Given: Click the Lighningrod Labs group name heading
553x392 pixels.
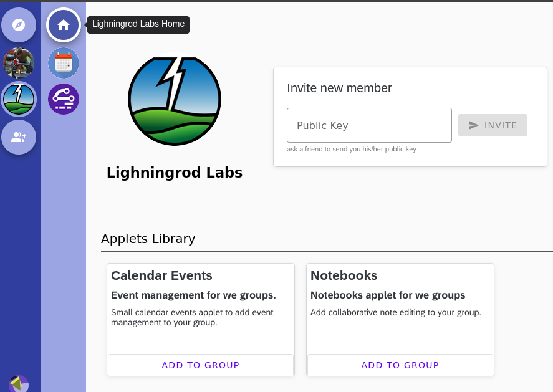Looking at the screenshot, I should tap(175, 173).
